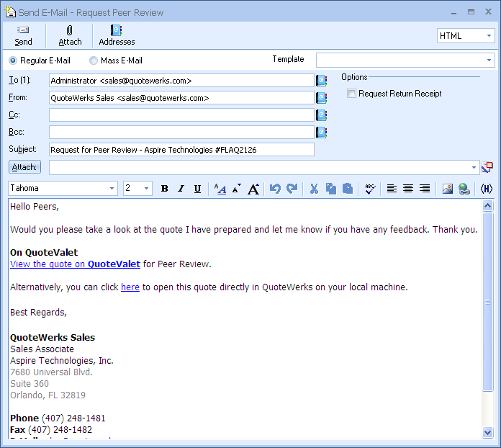The image size is (501, 448).
Task: Toggle italic formatting
Action: (181, 189)
